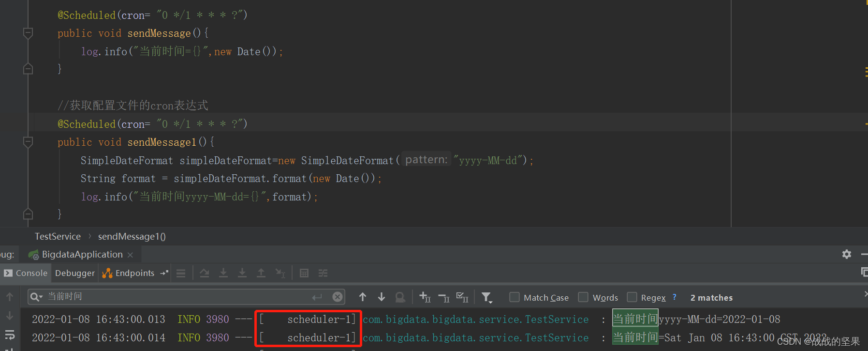Collapse the sendMessage method fold marker
This screenshot has width=868, height=351.
tap(28, 33)
